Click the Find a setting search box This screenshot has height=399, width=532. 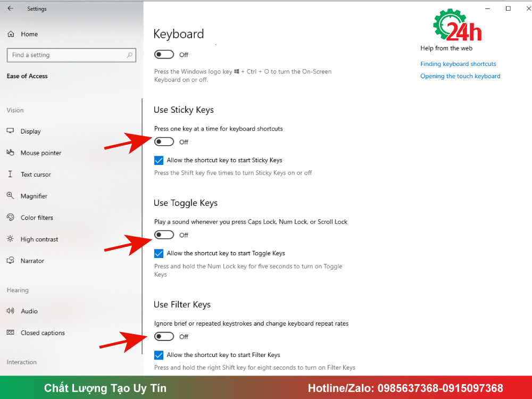click(71, 55)
